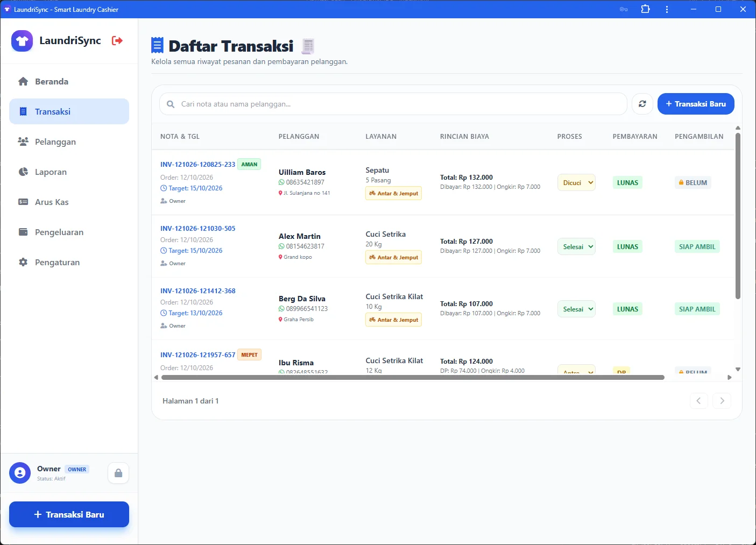Click the BELUM pickup badge for Uilliam Baros
The width and height of the screenshot is (756, 545).
click(693, 183)
